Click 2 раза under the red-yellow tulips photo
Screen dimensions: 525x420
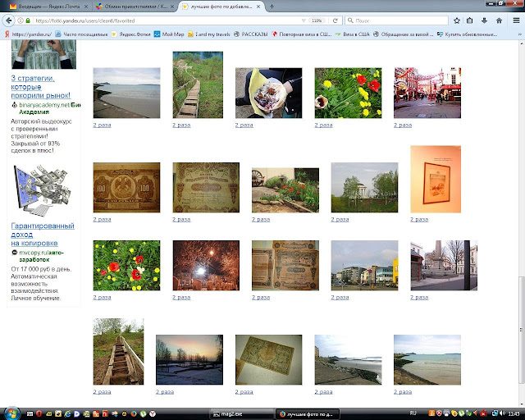[323, 126]
